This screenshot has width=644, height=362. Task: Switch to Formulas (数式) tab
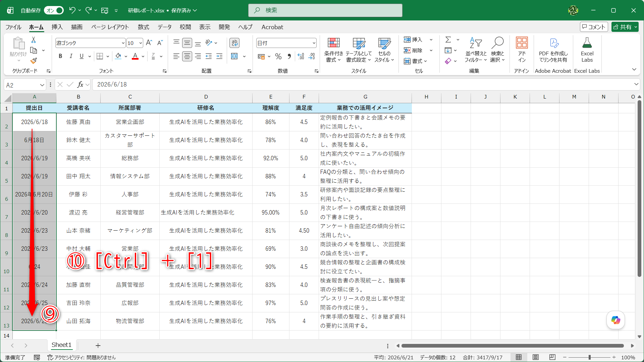pos(143,27)
